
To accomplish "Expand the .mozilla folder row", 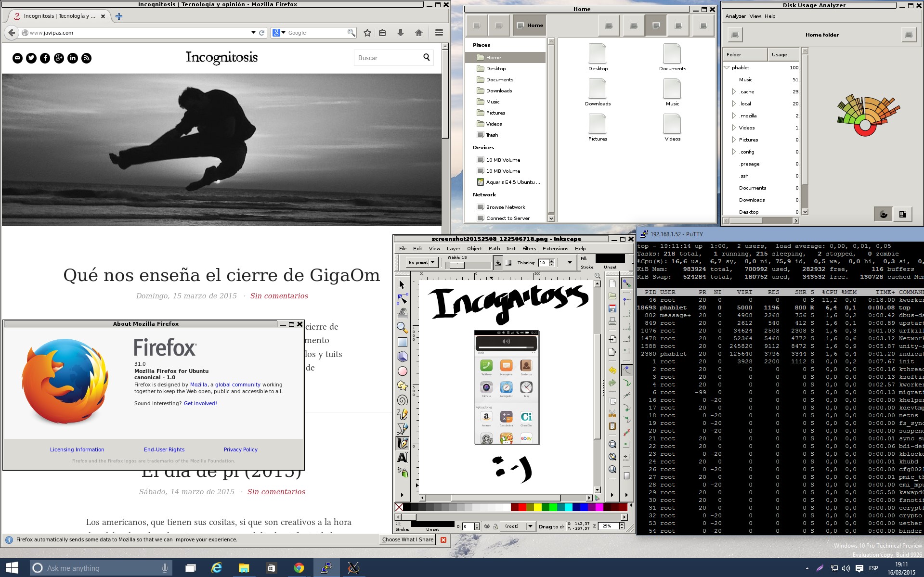I will (734, 115).
